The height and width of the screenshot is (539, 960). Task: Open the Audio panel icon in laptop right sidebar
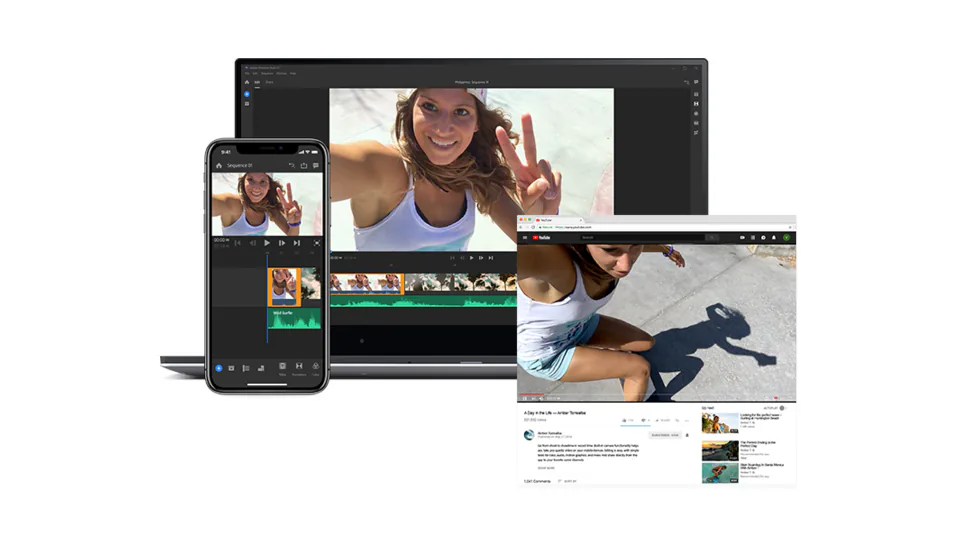pos(696,123)
